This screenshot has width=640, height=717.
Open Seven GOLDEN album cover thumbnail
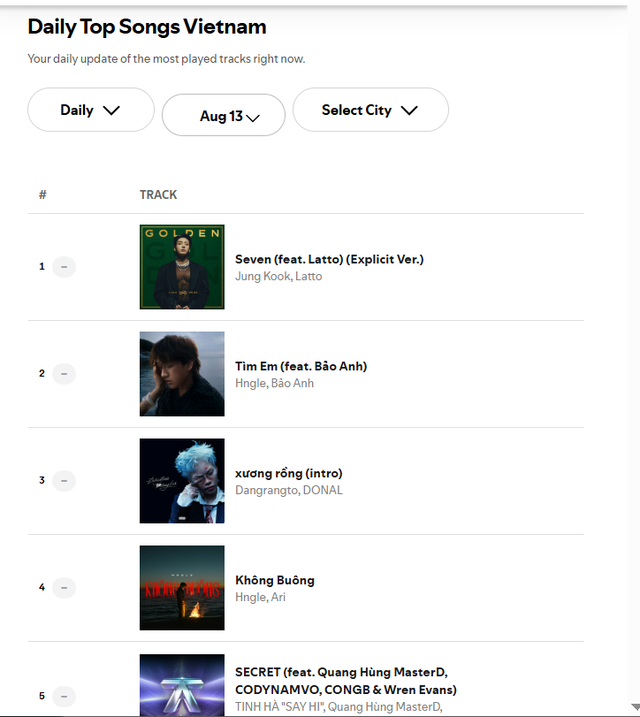tap(182, 267)
